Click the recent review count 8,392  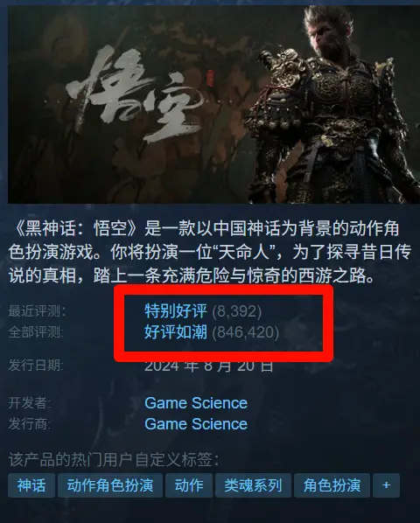pos(237,311)
